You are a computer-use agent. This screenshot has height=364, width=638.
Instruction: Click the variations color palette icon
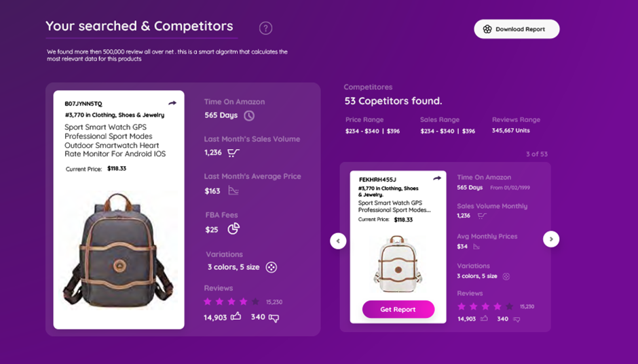pyautogui.click(x=271, y=267)
